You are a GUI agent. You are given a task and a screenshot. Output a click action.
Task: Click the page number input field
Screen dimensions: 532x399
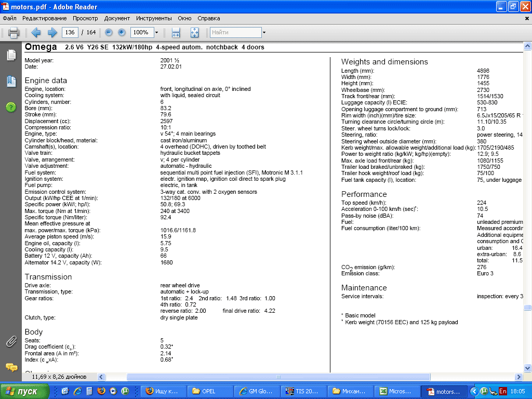[70, 33]
